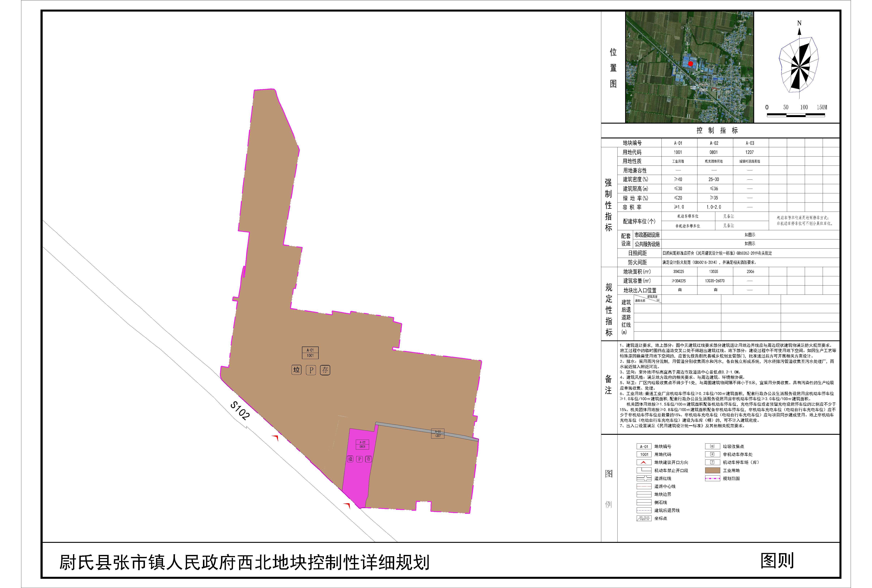The width and height of the screenshot is (872, 588).
Task: Click the P parking icon in magenta A-02 parcel
Action: 359,459
